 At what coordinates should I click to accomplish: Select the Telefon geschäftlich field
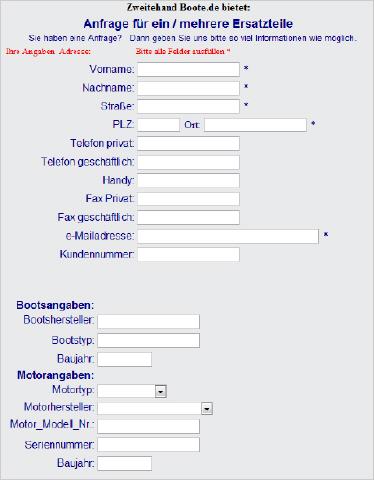pyautogui.click(x=188, y=162)
